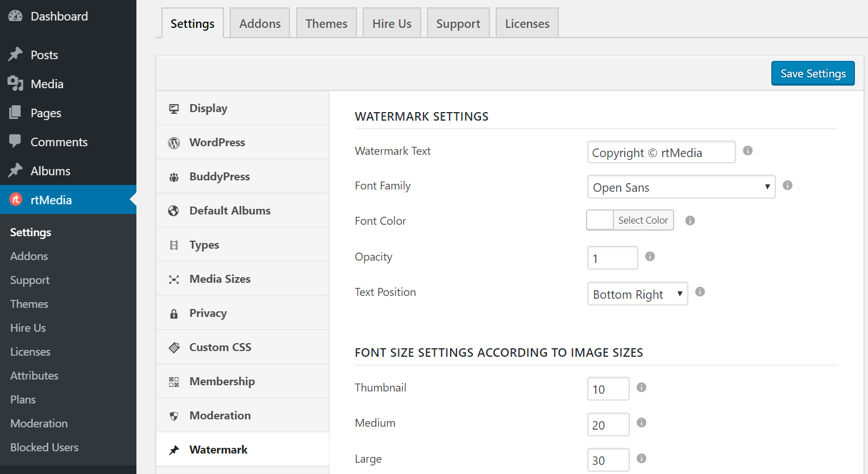This screenshot has width=868, height=474.
Task: Click the Moderation shield icon
Action: (174, 415)
